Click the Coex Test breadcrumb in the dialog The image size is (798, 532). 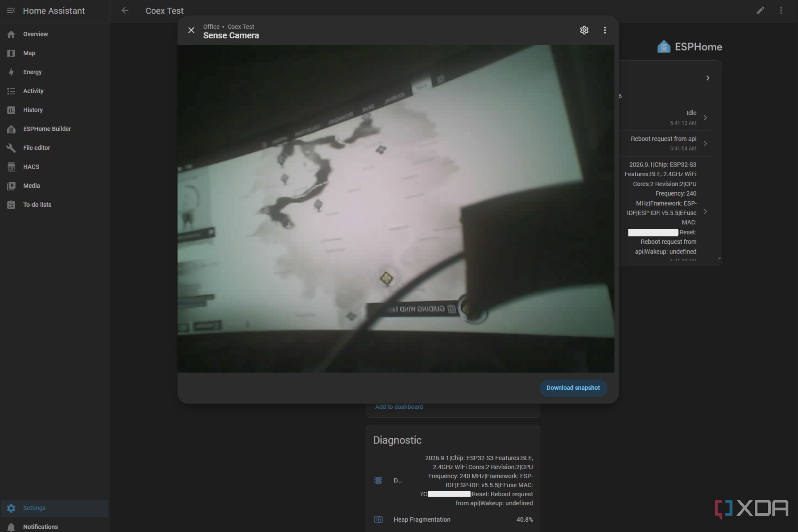pyautogui.click(x=241, y=26)
